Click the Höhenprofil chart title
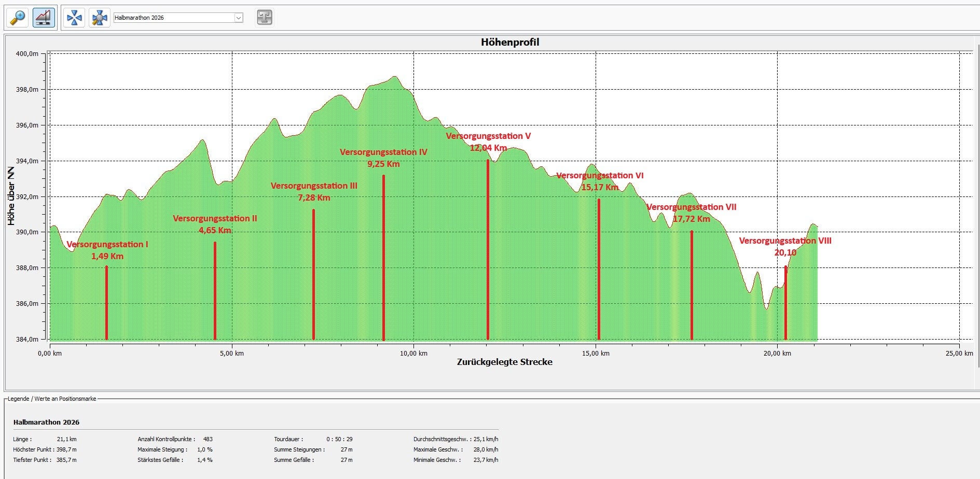This screenshot has width=980, height=479. click(509, 43)
